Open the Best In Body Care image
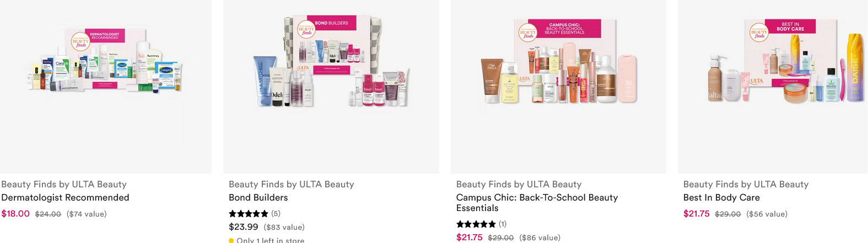 pyautogui.click(x=773, y=87)
